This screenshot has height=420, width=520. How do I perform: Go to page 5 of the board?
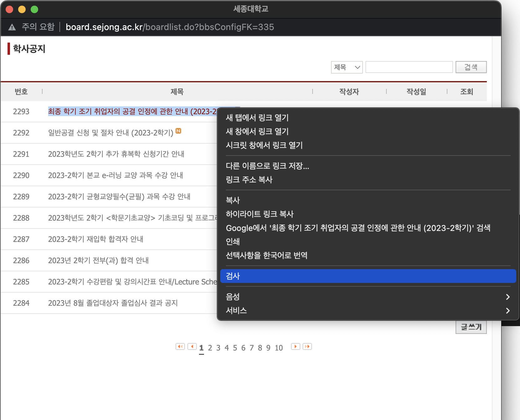[235, 347]
